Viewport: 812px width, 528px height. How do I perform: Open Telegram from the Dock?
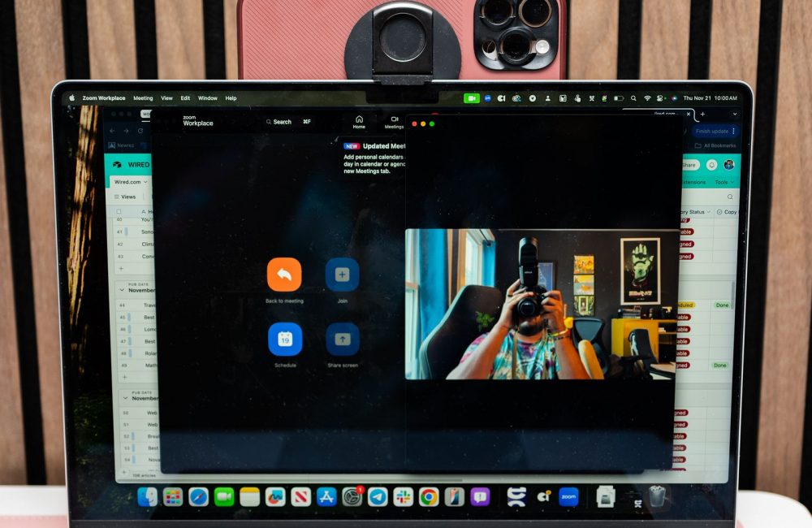coord(378,496)
